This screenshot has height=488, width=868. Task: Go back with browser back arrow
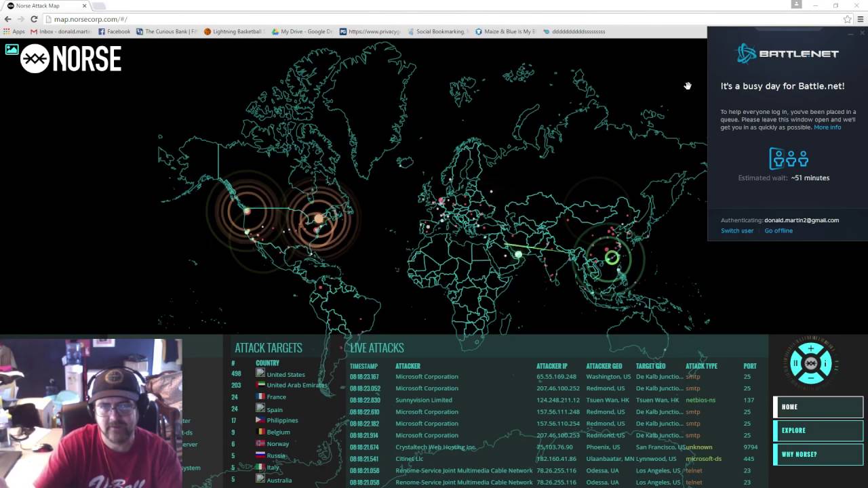pyautogui.click(x=7, y=19)
